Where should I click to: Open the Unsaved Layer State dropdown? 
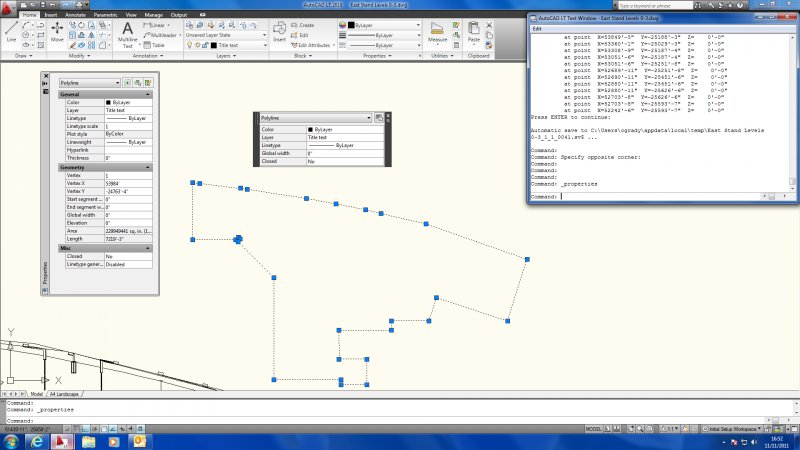coord(226,35)
